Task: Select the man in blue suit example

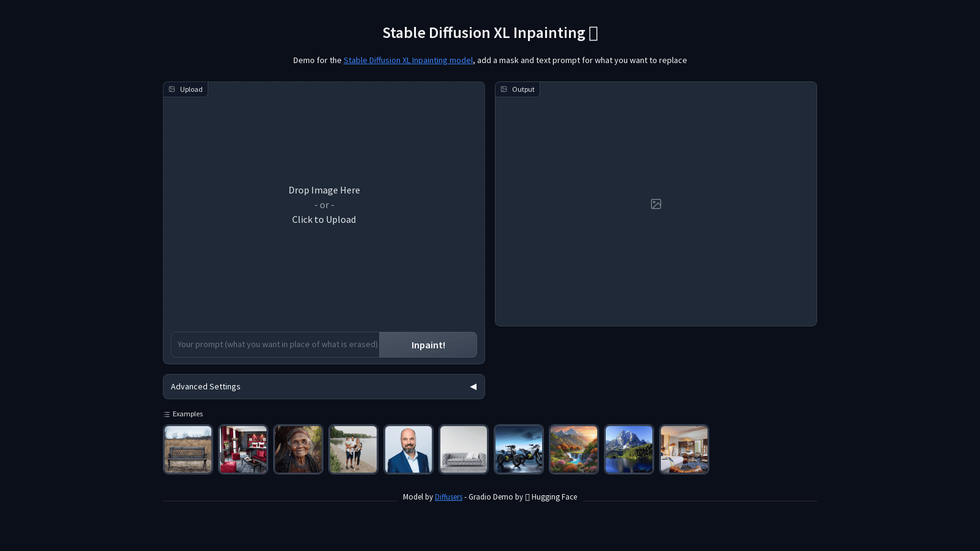Action: point(409,449)
